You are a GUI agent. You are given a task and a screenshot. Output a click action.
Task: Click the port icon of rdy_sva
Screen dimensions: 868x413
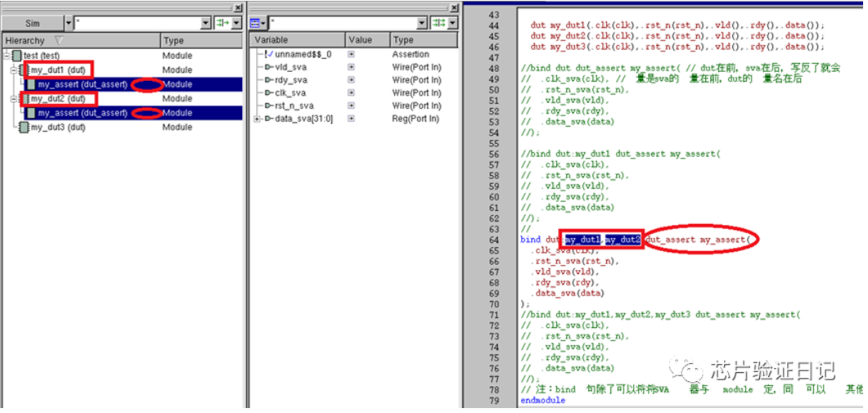[x=269, y=80]
